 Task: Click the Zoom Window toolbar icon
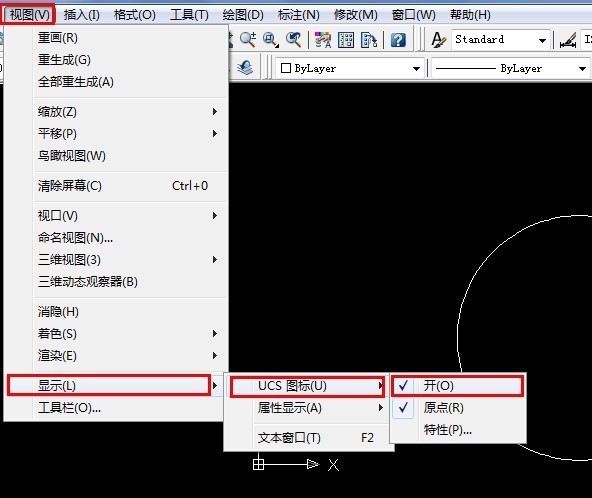click(x=271, y=40)
